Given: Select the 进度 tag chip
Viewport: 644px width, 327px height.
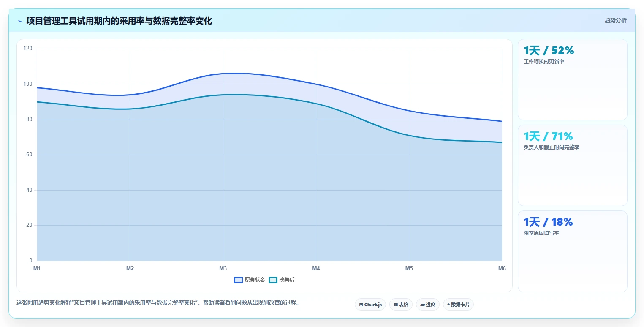Looking at the screenshot, I should coord(428,305).
